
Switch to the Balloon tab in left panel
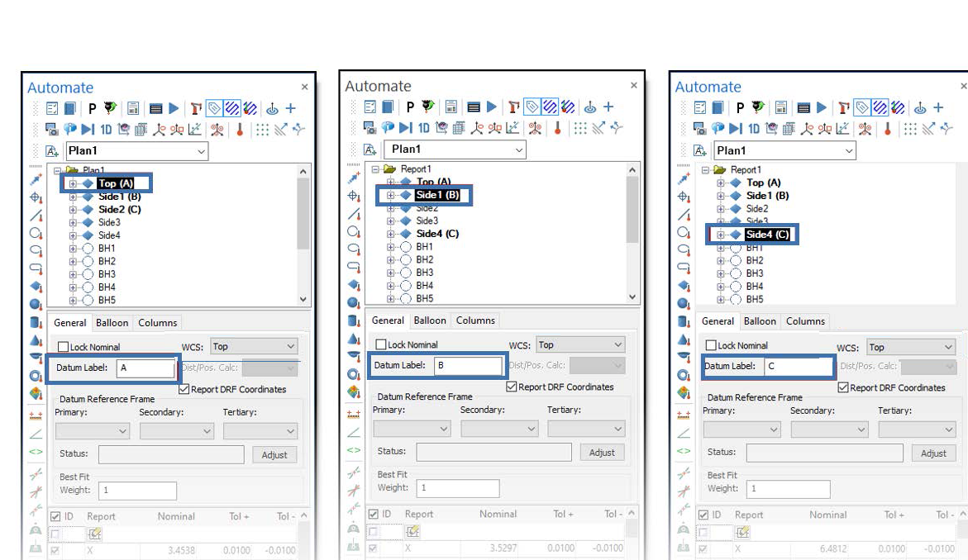point(112,323)
